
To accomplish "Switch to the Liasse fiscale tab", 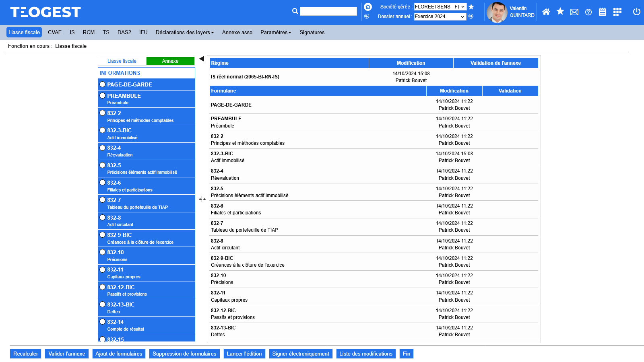I will coord(122,61).
